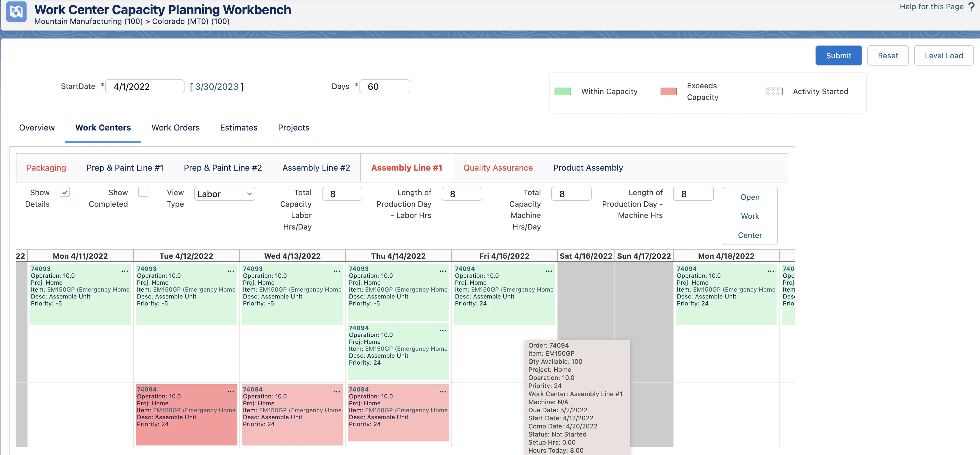
Task: Open actions for the red 74094 card on Tue 4/12
Action: [230, 391]
